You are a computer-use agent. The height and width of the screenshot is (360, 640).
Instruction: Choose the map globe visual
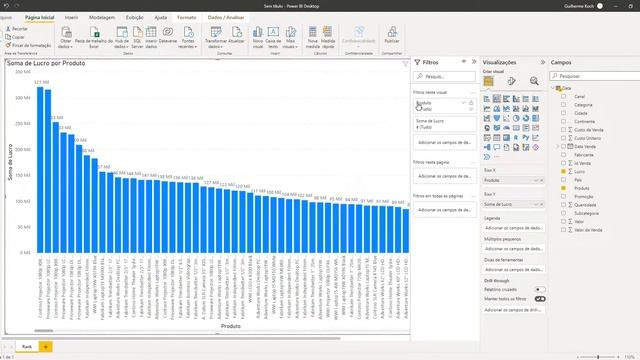tap(487, 128)
